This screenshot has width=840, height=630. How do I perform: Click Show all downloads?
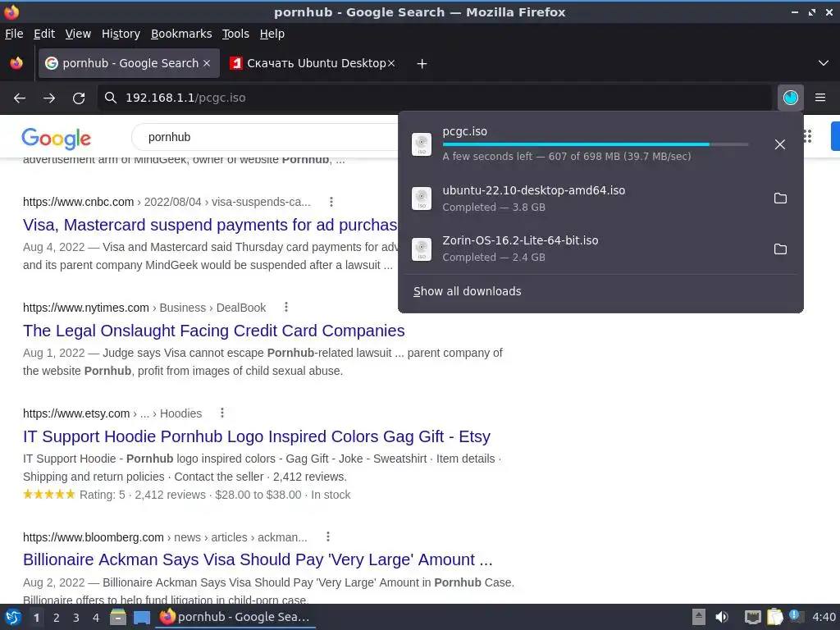pos(467,291)
